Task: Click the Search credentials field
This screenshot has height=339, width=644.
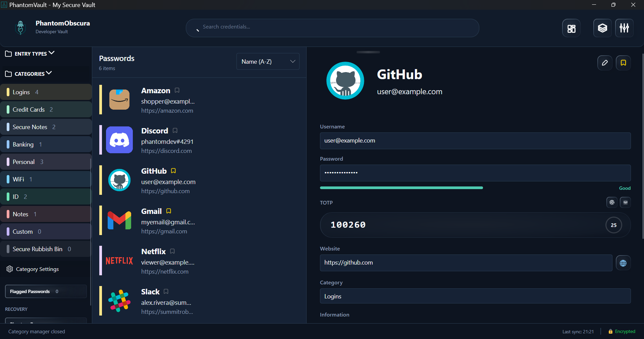Action: pyautogui.click(x=332, y=27)
